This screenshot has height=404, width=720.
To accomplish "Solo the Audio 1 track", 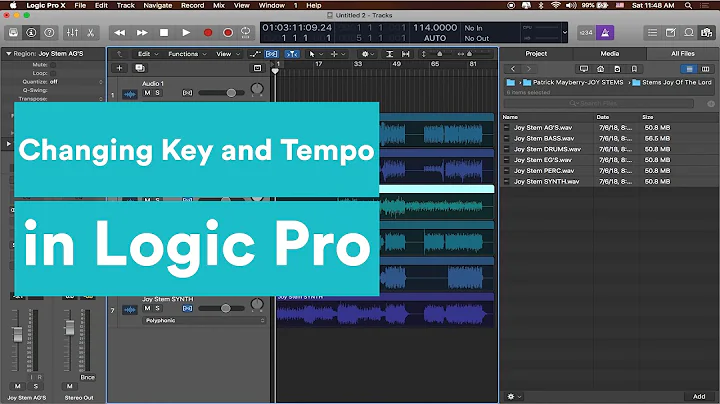I will coord(157,93).
